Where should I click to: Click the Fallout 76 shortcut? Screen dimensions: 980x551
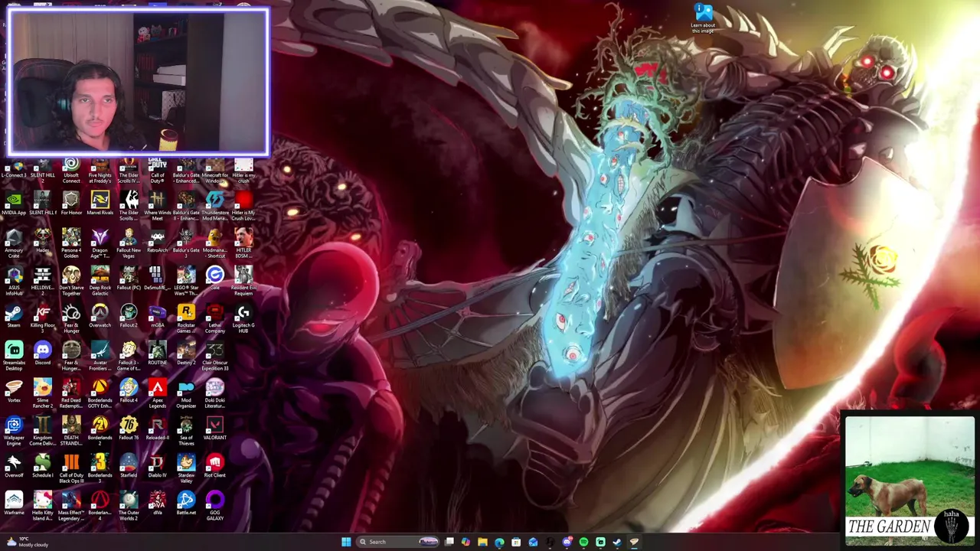click(129, 429)
